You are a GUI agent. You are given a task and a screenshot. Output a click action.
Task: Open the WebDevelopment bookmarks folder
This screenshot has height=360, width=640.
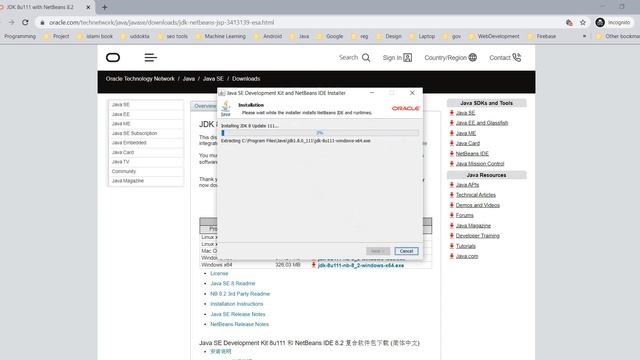tap(494, 36)
